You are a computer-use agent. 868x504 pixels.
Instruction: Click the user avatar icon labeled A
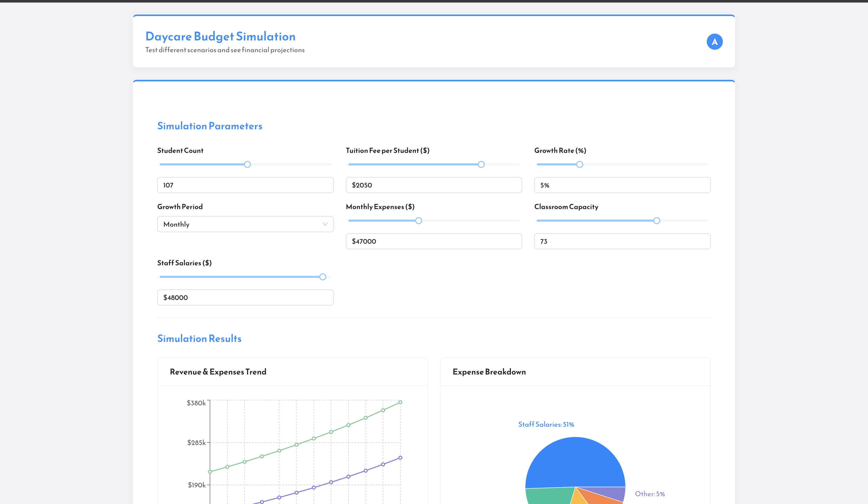pyautogui.click(x=714, y=42)
